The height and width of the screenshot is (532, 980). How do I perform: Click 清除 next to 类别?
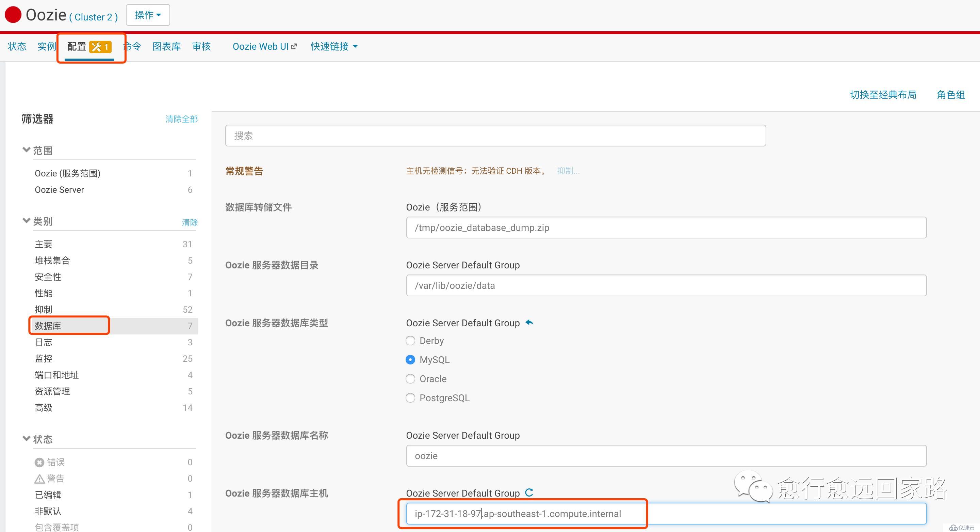(x=190, y=223)
